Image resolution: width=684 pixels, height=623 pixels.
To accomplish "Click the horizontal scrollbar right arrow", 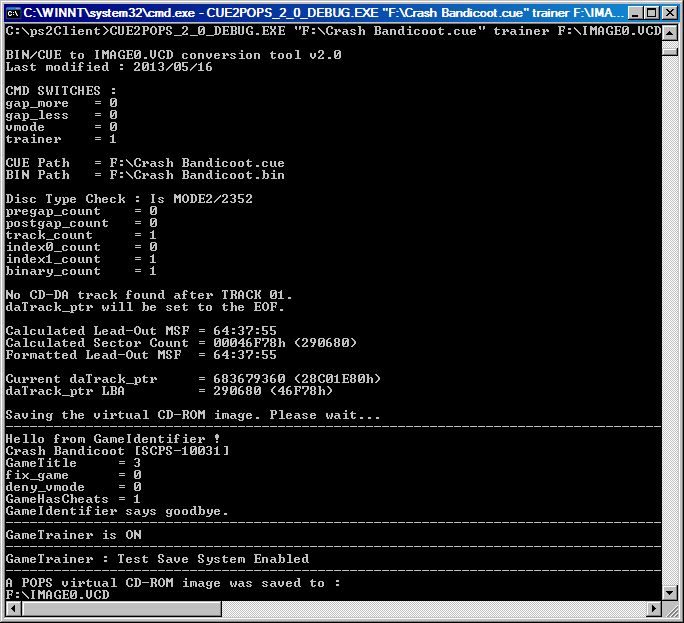I will tap(654, 608).
